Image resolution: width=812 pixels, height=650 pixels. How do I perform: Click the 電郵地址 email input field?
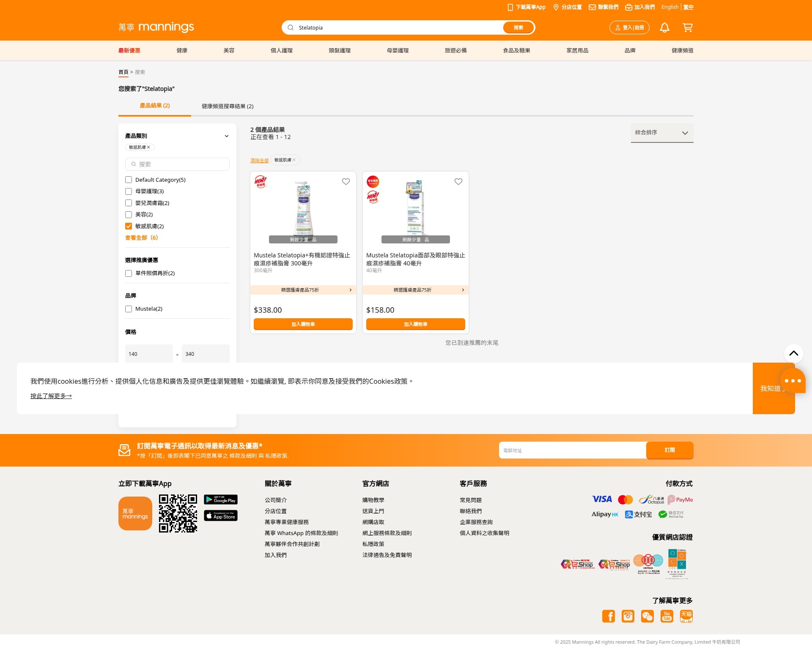pyautogui.click(x=573, y=450)
